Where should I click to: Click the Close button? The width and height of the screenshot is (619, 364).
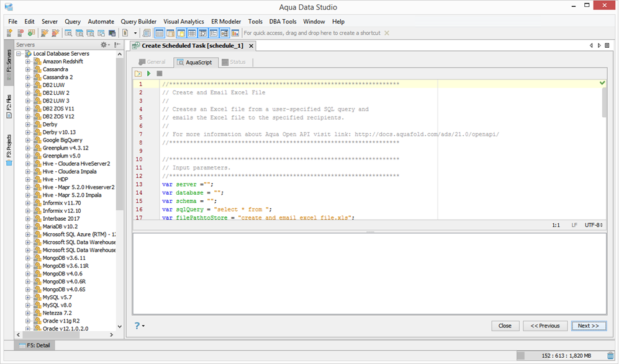pyautogui.click(x=505, y=326)
